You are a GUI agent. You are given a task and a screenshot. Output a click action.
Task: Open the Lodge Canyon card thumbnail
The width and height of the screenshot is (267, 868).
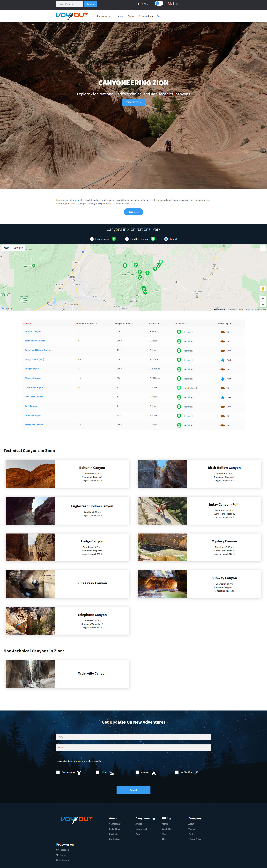click(30, 547)
